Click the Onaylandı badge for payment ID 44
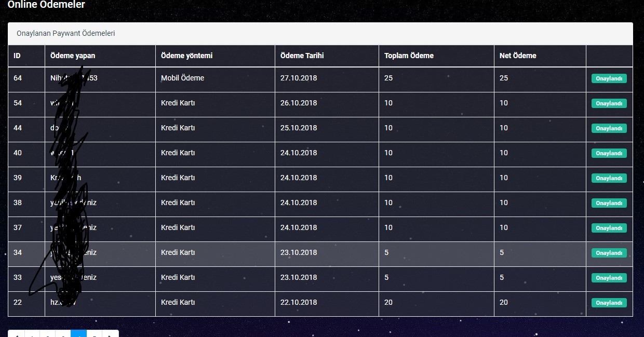 click(x=609, y=128)
